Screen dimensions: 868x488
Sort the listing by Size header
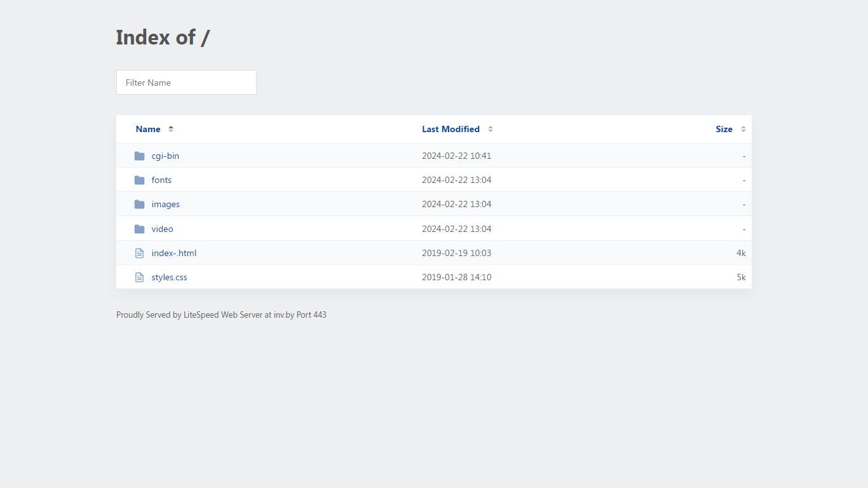click(724, 129)
